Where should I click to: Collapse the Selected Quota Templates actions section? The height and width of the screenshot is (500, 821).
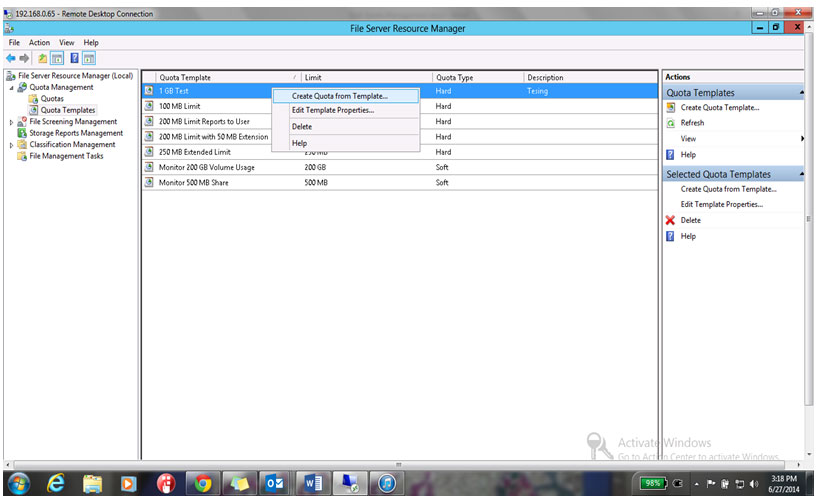point(801,174)
